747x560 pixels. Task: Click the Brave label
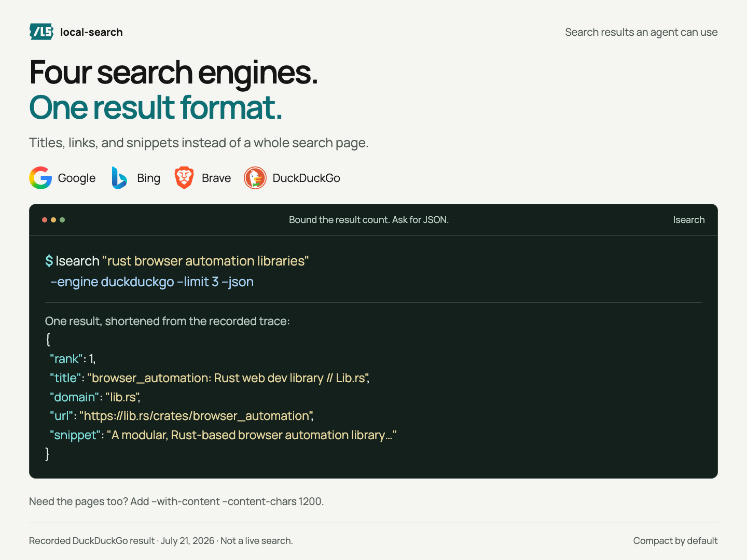216,178
